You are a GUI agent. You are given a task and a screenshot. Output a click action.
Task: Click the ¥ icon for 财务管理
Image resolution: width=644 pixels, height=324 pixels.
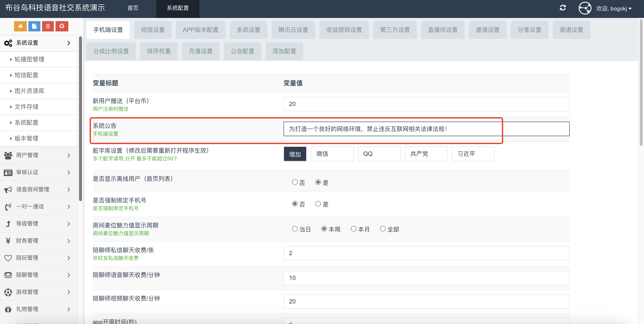pyautogui.click(x=8, y=241)
